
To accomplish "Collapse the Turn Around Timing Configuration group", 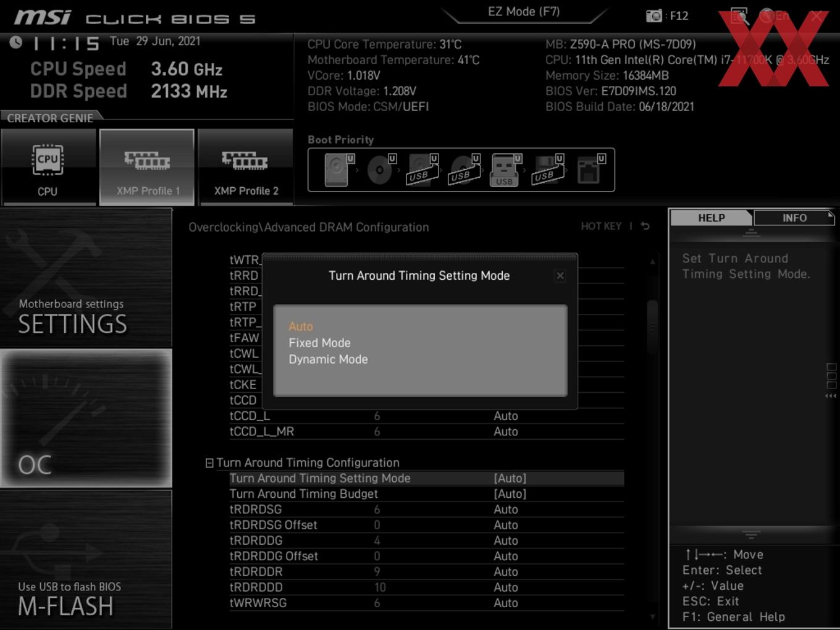I will pyautogui.click(x=209, y=463).
